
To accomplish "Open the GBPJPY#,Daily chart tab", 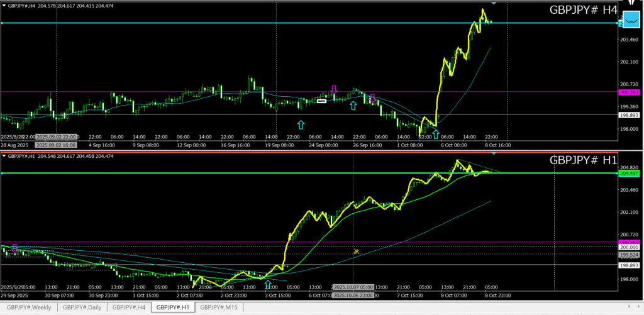I will [x=82, y=307].
